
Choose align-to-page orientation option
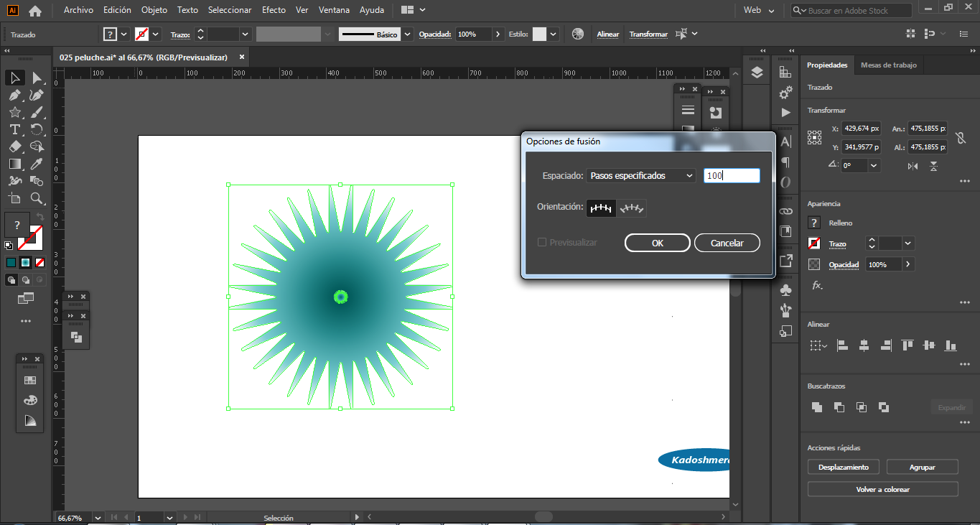[x=602, y=208]
